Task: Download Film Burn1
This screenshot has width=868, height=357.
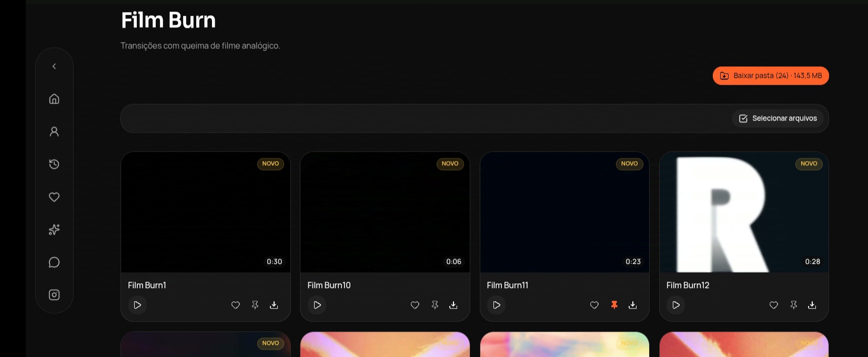Action: coord(274,305)
